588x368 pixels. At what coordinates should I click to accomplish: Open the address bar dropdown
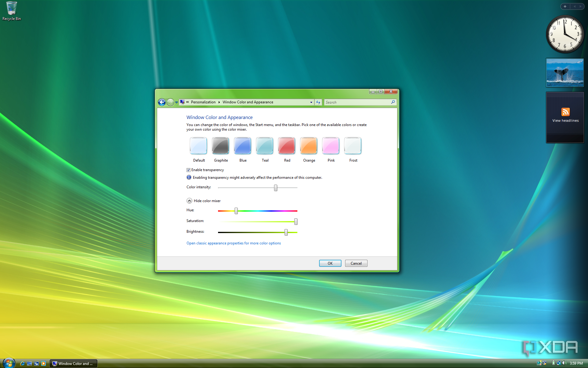(311, 102)
